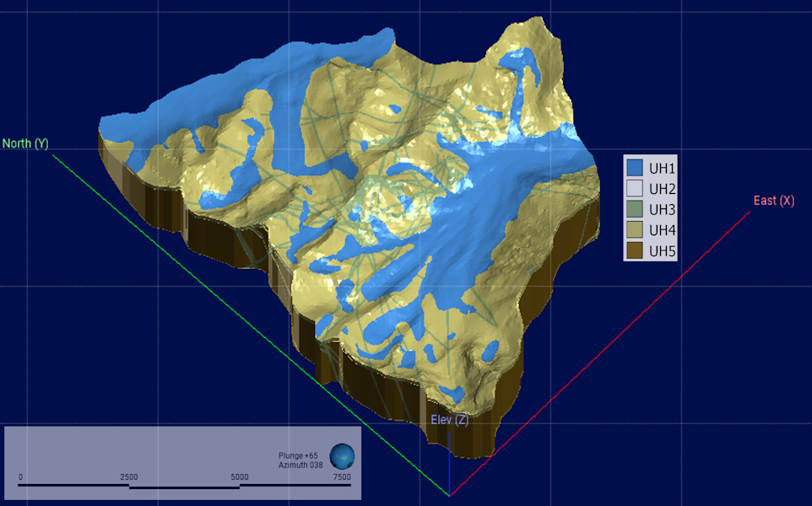Click the UH2 legend label text
This screenshot has width=812, height=506.
pyautogui.click(x=663, y=188)
